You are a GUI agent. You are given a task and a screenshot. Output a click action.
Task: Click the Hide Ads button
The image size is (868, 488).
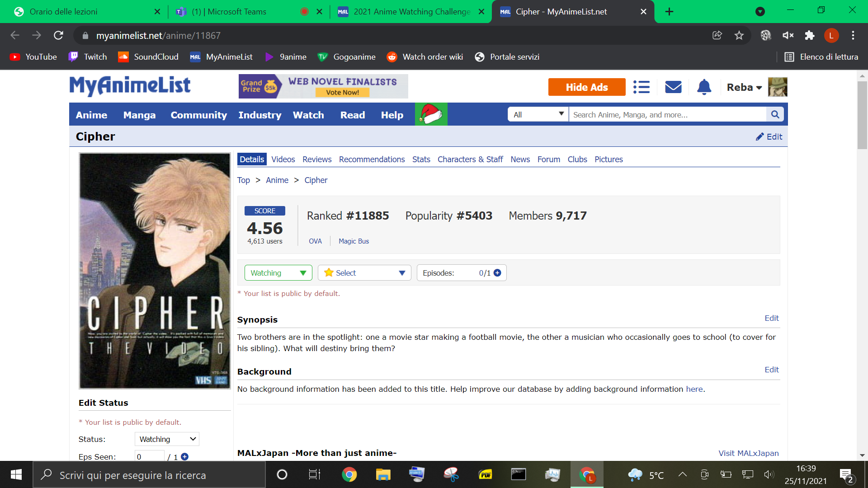[586, 87]
